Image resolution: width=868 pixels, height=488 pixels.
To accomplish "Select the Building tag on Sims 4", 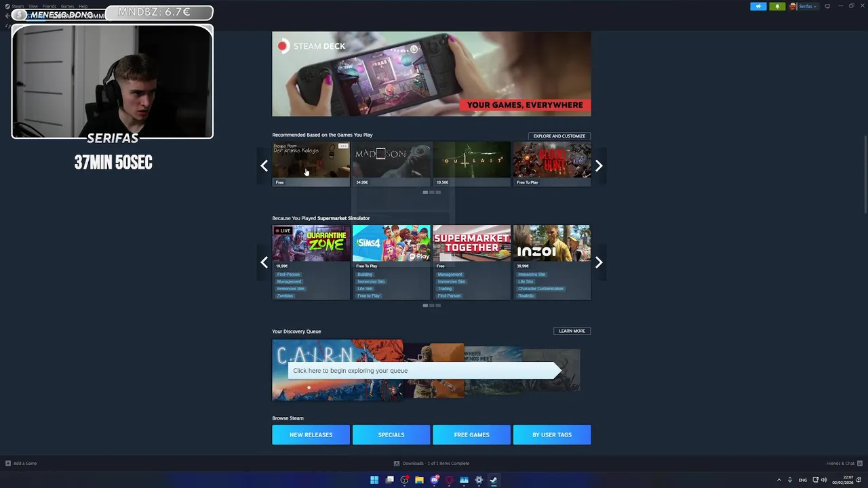I will (x=365, y=274).
